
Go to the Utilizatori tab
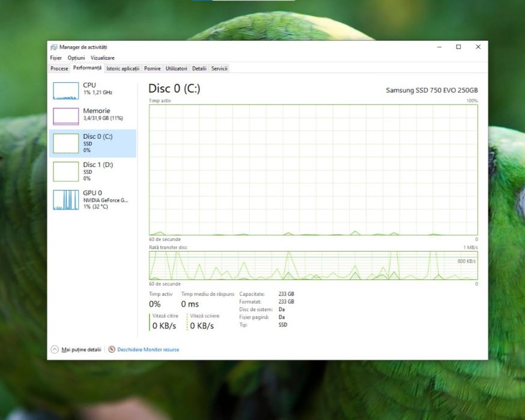(x=176, y=68)
